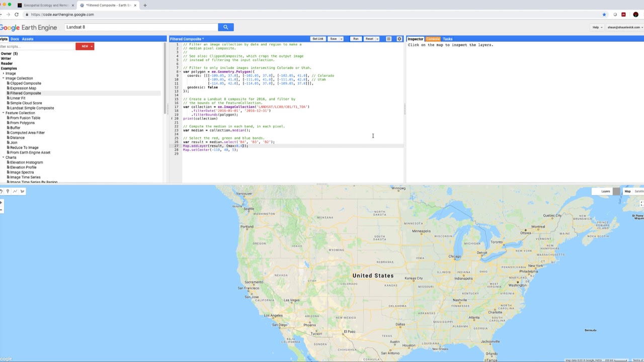Image resolution: width=644 pixels, height=362 pixels.
Task: Go forward in browser history
Action: tap(7, 15)
